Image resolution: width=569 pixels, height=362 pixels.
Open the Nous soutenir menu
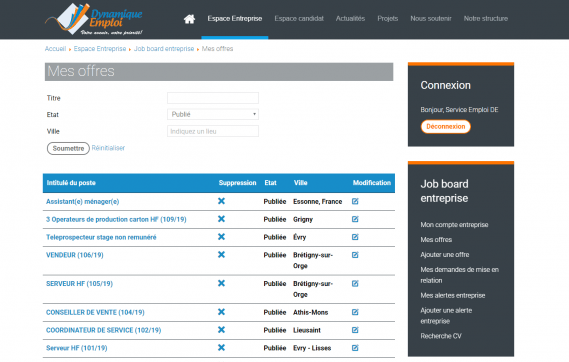431,18
